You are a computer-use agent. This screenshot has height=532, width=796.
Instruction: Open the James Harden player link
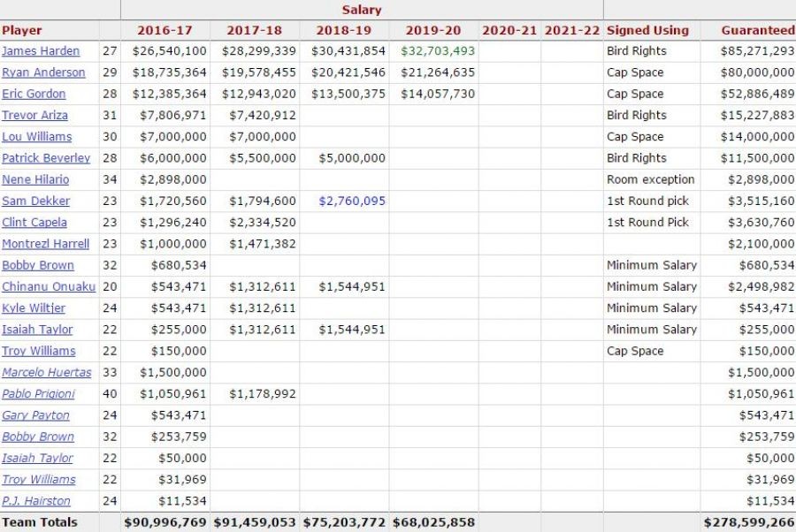pos(41,51)
